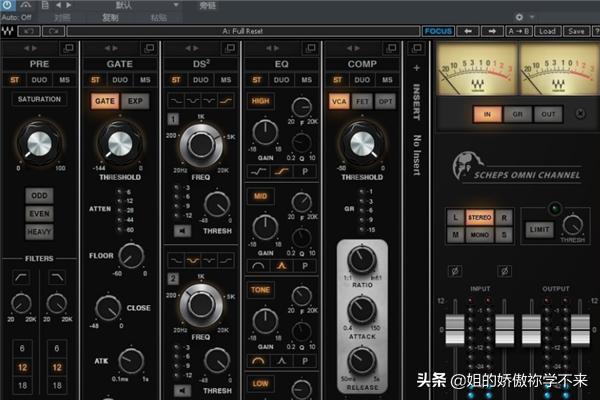Click the input phase invert (Ø) icon

pyautogui.click(x=453, y=270)
